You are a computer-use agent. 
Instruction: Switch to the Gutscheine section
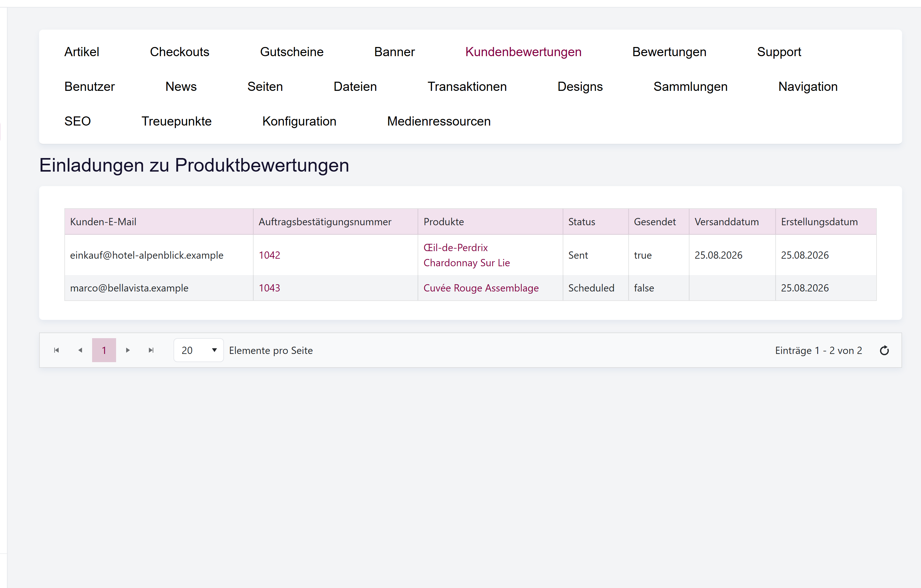(x=292, y=52)
